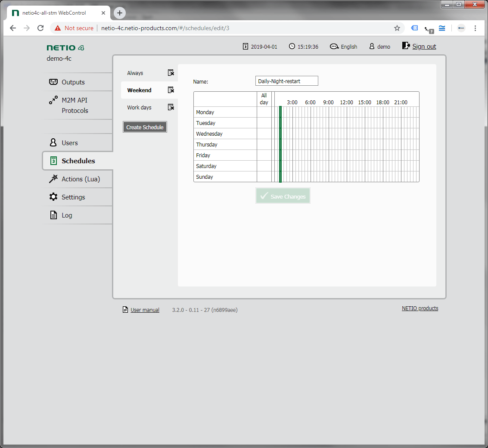Screen dimensions: 488x448
Task: Delete the Weekend schedule
Action: tap(171, 90)
